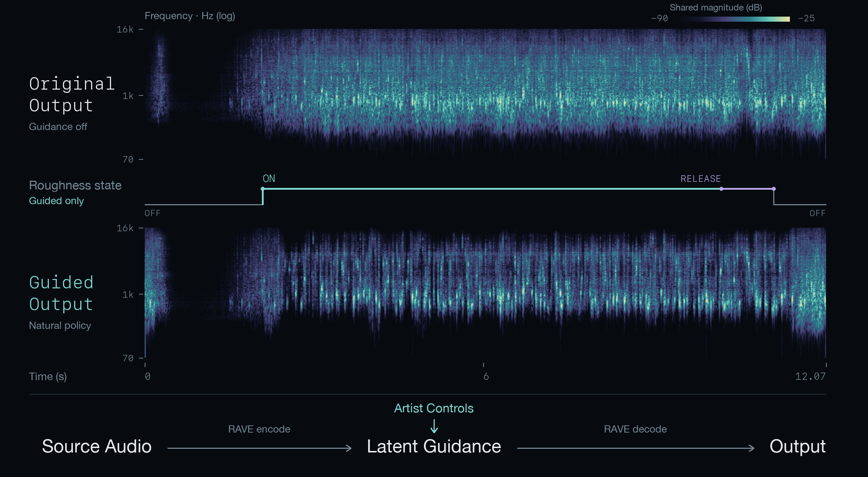Screen dimensions: 868x477
Task: Click the 'Guided only' label
Action: 56,201
